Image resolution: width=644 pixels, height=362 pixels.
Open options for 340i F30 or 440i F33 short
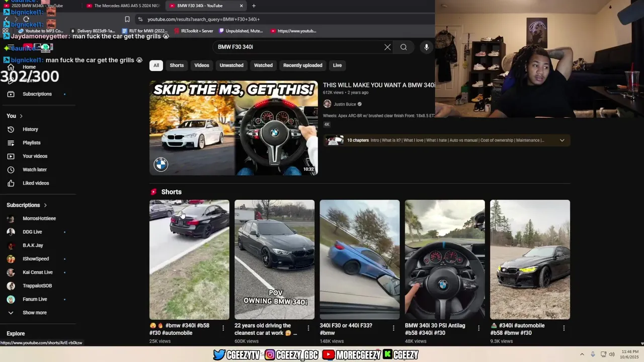(393, 328)
